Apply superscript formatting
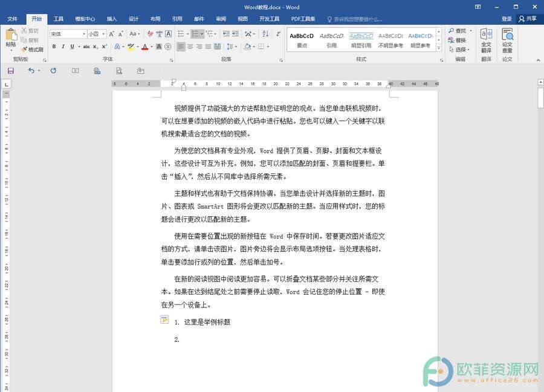The width and height of the screenshot is (544, 392). click(x=104, y=47)
